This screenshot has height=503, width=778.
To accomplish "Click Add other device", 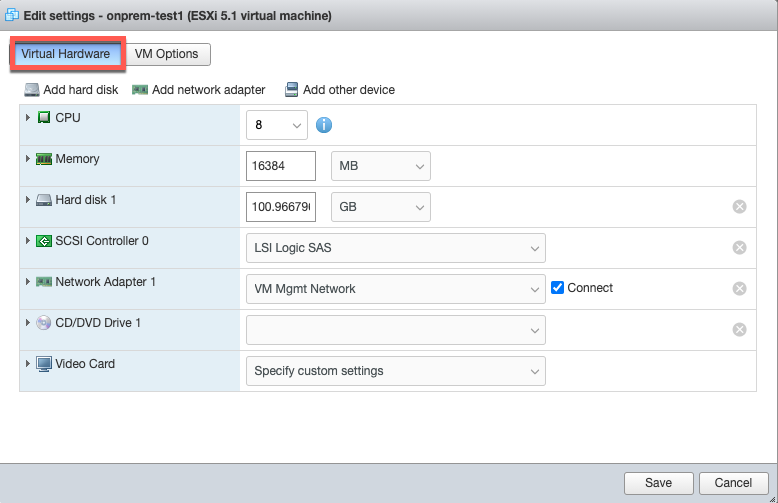I will pyautogui.click(x=340, y=90).
